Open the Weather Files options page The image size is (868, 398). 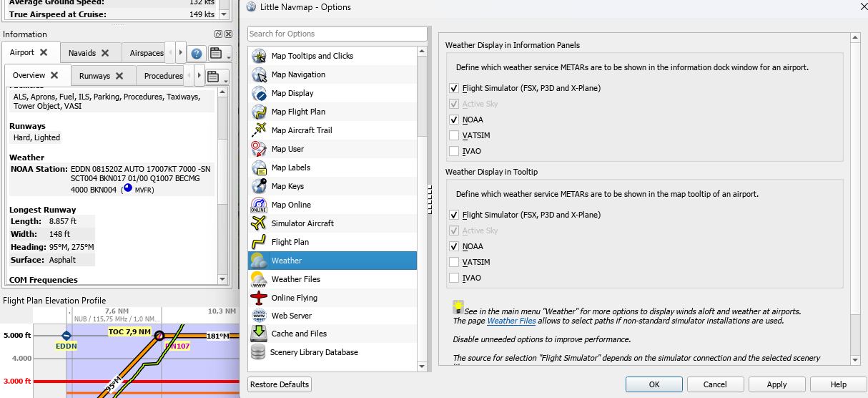click(295, 279)
